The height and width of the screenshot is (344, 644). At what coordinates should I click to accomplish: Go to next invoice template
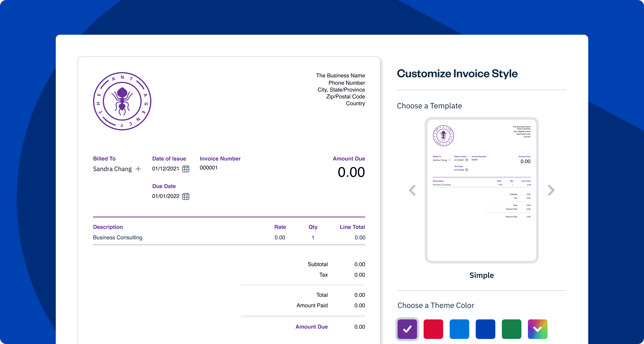point(551,190)
